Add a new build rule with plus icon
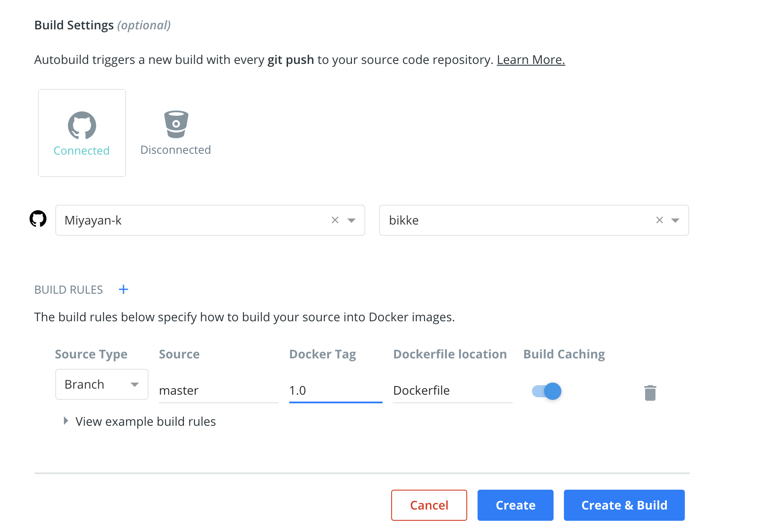The image size is (766, 532). [123, 289]
